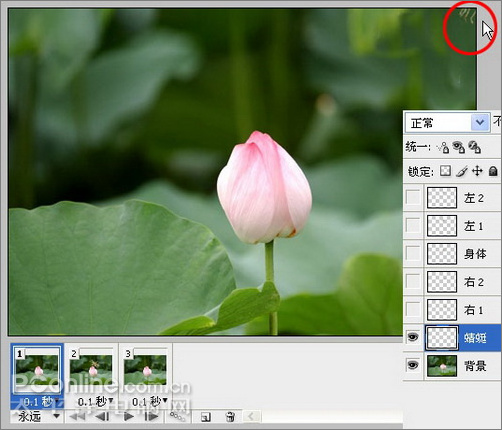Click the animation panel scroll-left arrow
502x430 pixels.
[252, 416]
